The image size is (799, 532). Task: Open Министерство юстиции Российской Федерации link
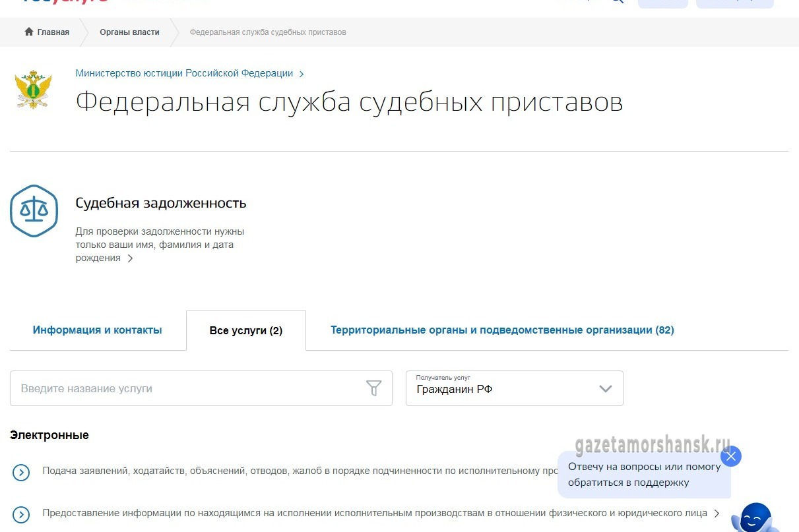tap(184, 73)
